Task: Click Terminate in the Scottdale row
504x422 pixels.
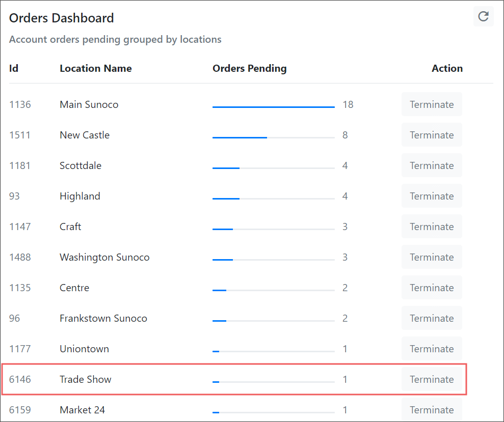Action: coord(432,165)
